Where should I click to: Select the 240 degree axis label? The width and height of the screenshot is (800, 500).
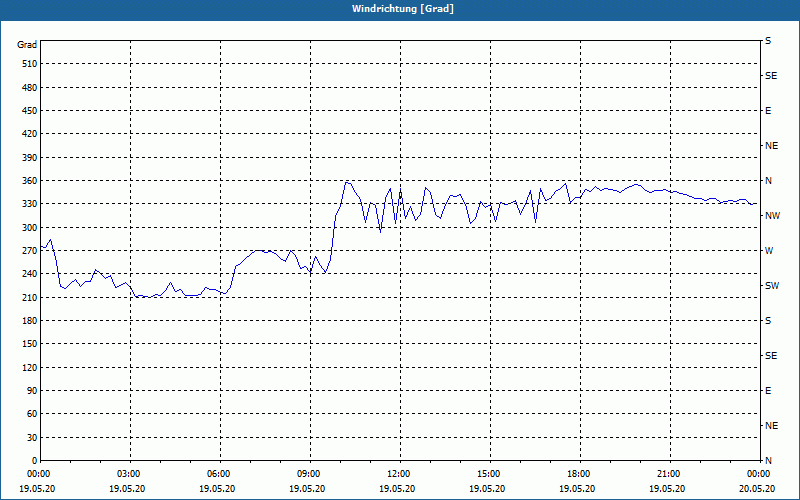point(30,274)
